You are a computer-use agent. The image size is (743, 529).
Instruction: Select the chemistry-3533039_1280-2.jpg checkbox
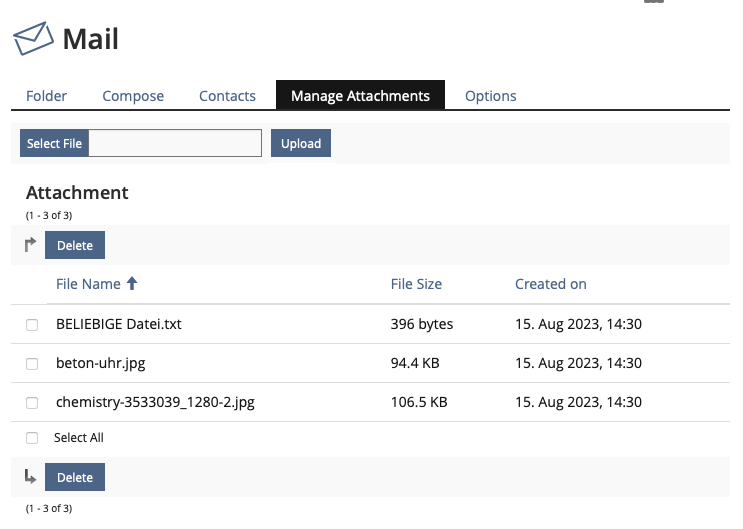32,403
